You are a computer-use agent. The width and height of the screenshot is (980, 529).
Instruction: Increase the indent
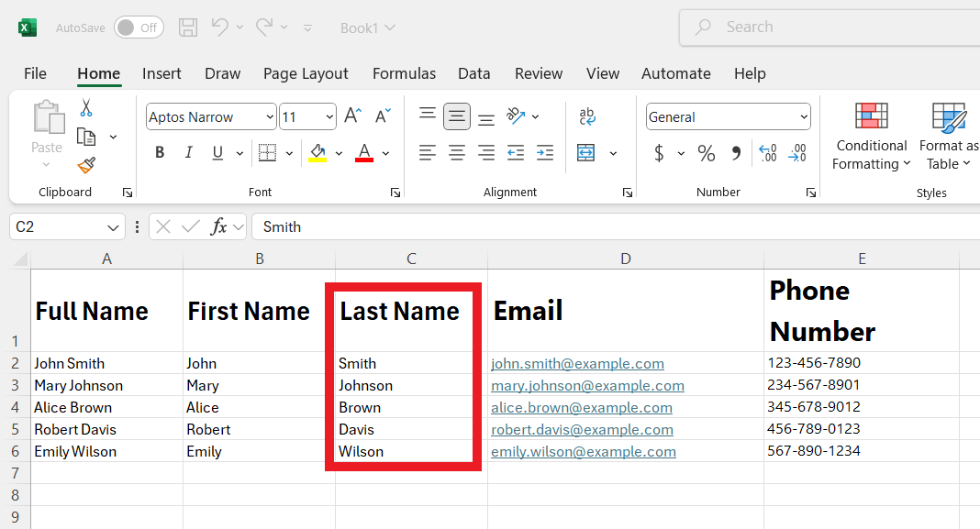[x=545, y=153]
